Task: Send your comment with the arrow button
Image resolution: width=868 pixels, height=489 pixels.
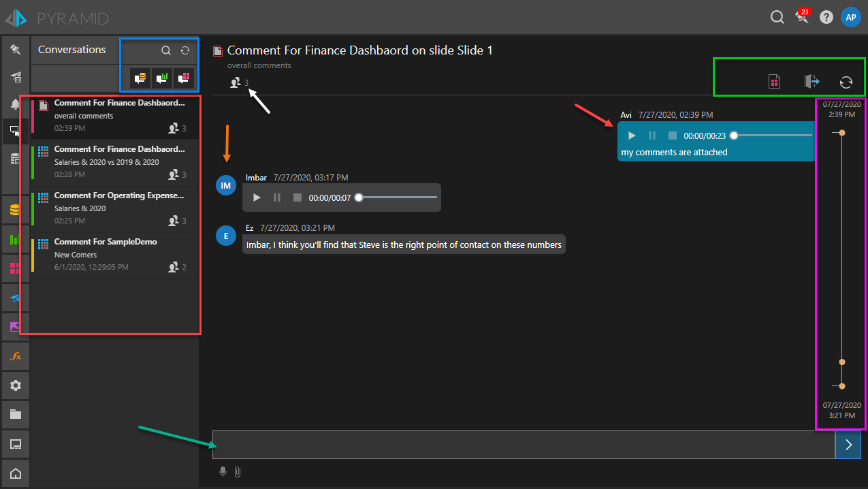Action: (x=848, y=445)
